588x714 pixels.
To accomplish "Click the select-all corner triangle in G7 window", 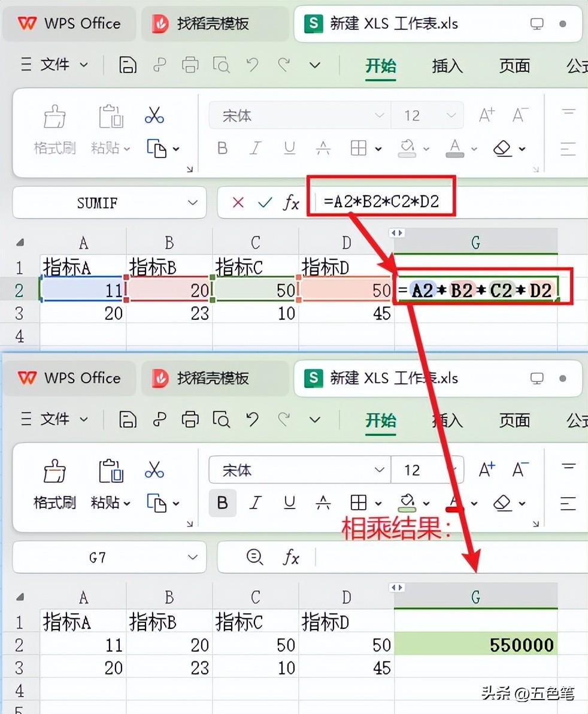I will click(x=20, y=597).
